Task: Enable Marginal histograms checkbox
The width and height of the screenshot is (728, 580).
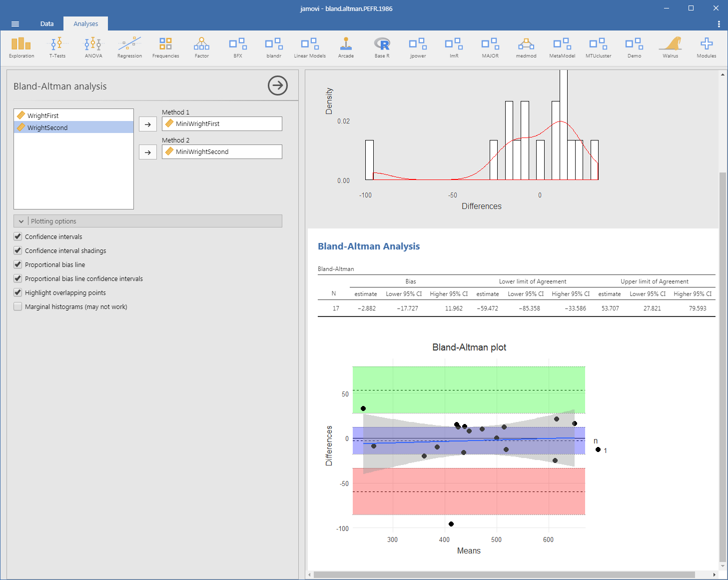Action: click(18, 306)
